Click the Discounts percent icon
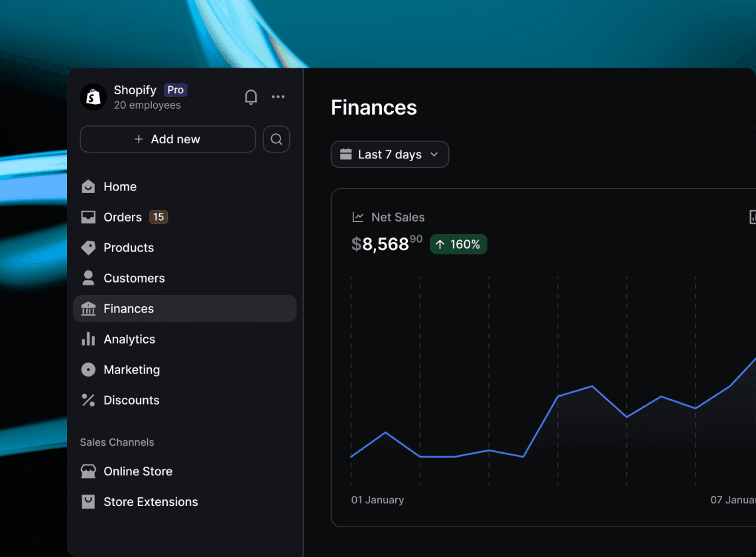This screenshot has width=756, height=557. pyautogui.click(x=88, y=401)
